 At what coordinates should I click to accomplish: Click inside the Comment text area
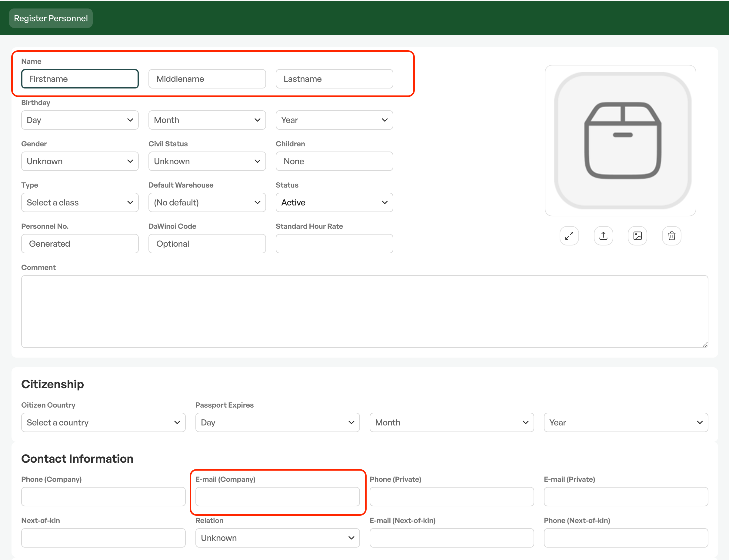(x=365, y=311)
